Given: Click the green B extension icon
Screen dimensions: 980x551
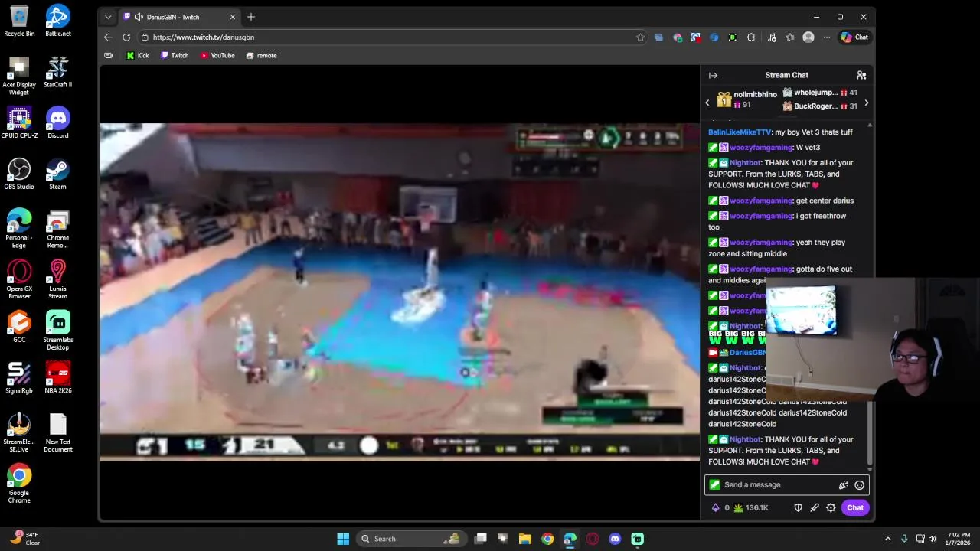Looking at the screenshot, I should pos(733,37).
